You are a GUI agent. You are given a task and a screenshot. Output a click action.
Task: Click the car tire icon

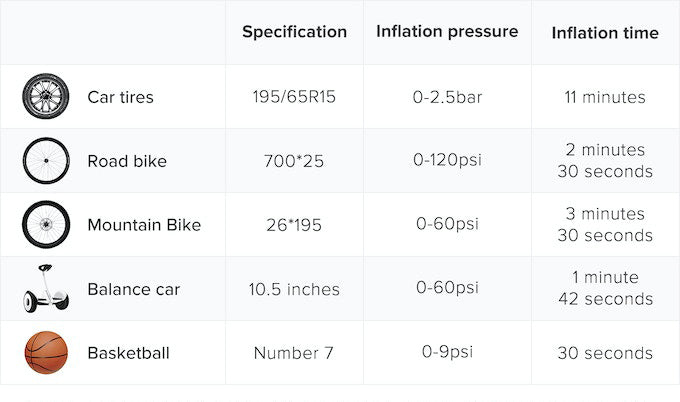click(x=46, y=97)
